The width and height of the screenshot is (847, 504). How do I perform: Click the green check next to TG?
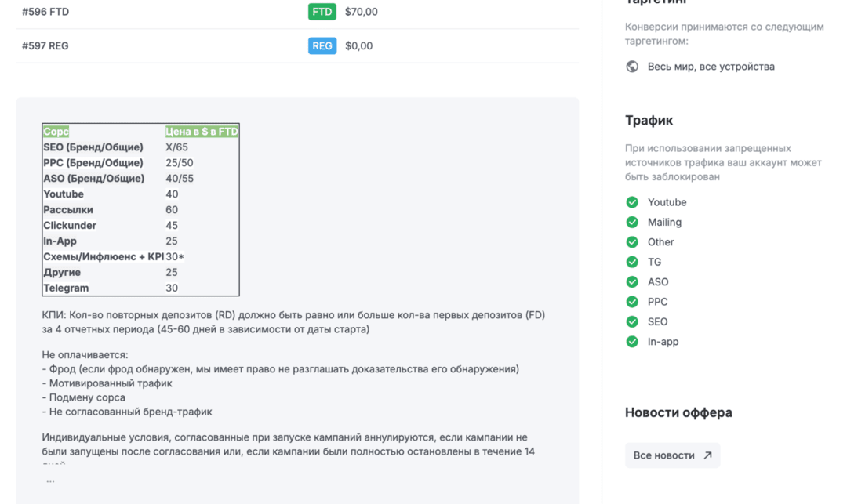click(632, 262)
